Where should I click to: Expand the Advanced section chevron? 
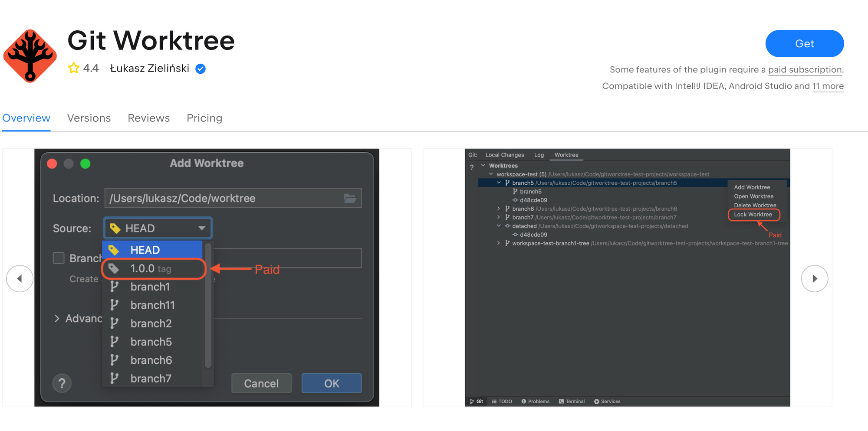57,319
